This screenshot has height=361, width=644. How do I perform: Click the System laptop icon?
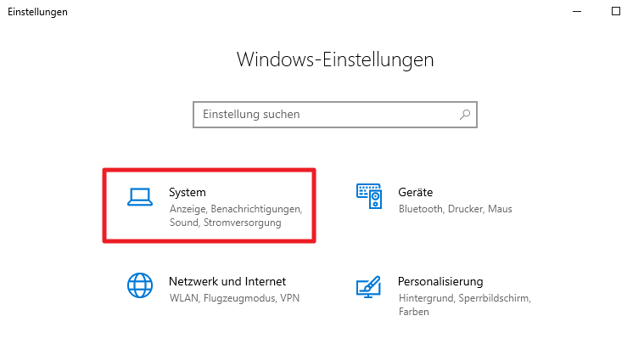[x=140, y=197]
